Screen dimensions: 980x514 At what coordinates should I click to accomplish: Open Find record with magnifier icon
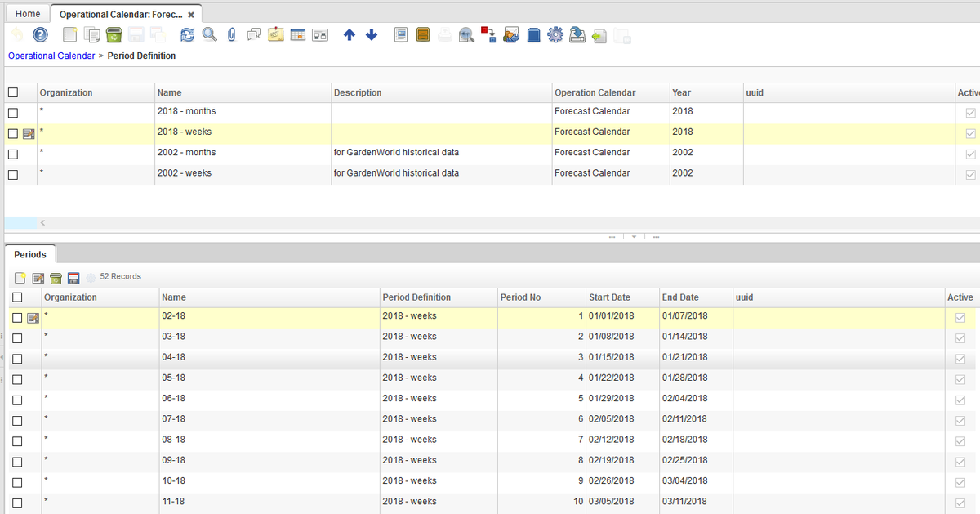209,35
